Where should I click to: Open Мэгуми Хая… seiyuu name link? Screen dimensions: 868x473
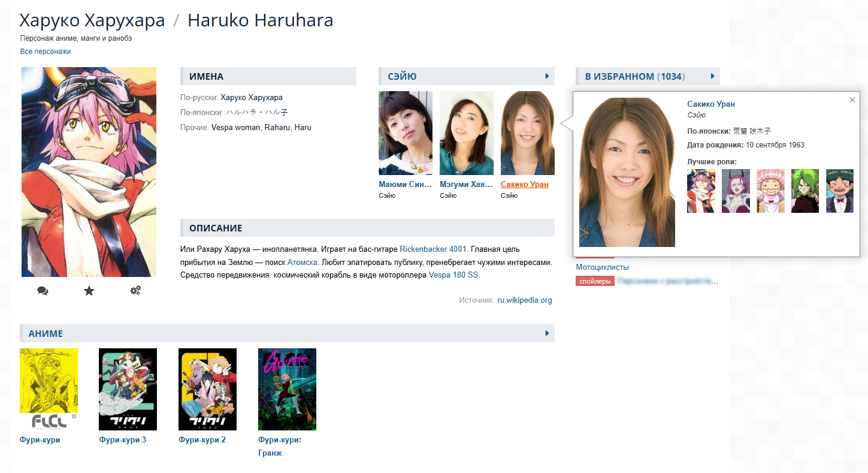(x=467, y=185)
